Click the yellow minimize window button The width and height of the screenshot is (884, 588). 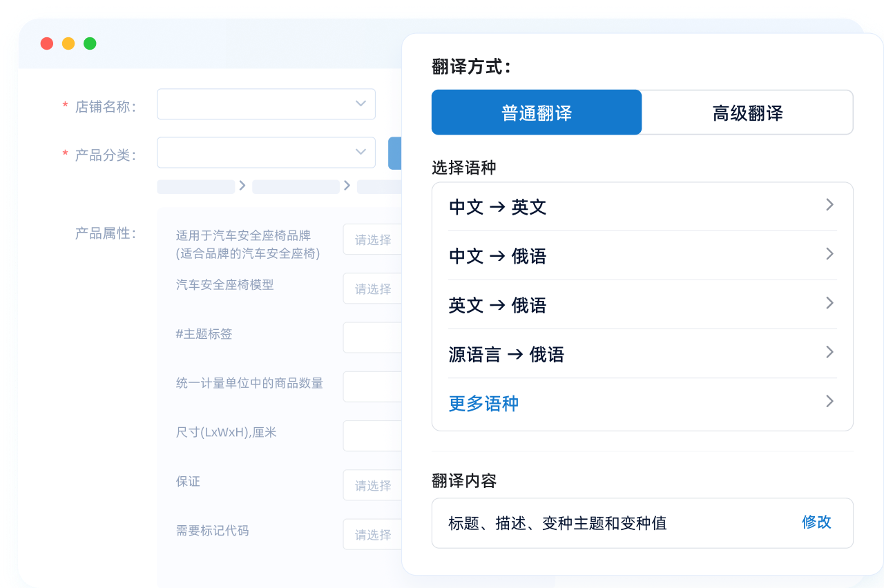pos(68,43)
